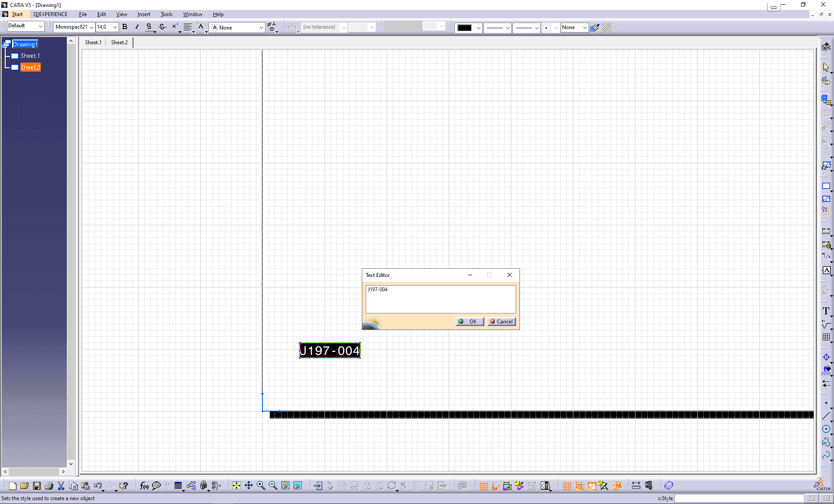Click the New Sheet icon in right toolbar
Screen dimensions: 834x504
pyautogui.click(x=826, y=186)
